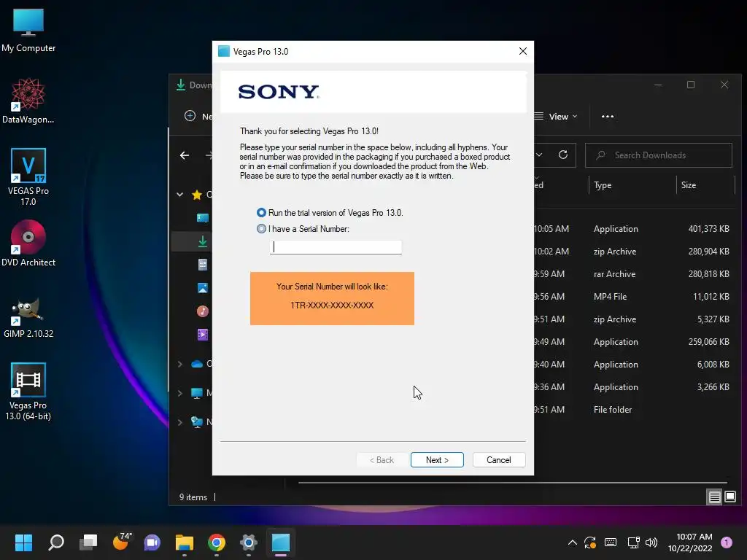
Task: Select the 259,066 KB Application row
Action: pyautogui.click(x=635, y=342)
